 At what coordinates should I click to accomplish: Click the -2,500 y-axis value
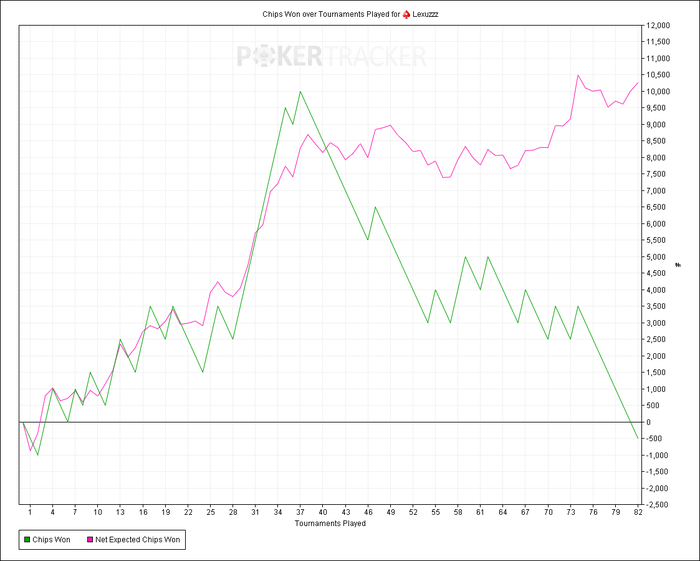tap(658, 505)
